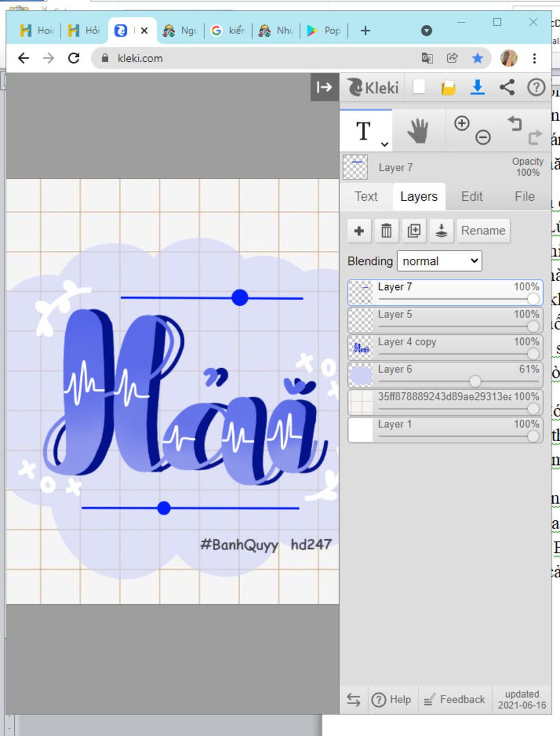
Task: Click the updated 2021-06-16 link
Action: [x=522, y=699]
